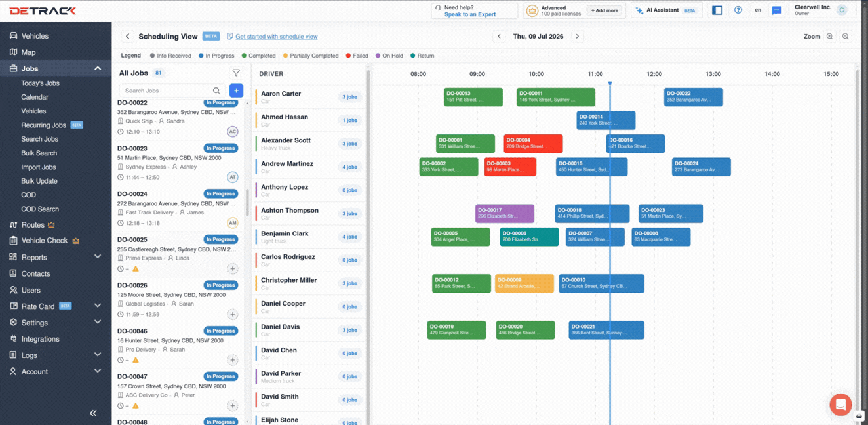Open Bulk Update

pyautogui.click(x=39, y=181)
